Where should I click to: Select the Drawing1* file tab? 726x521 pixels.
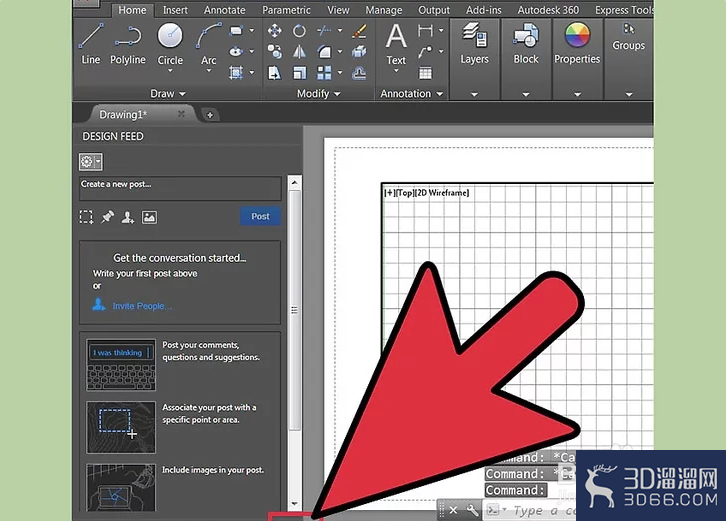pos(140,114)
